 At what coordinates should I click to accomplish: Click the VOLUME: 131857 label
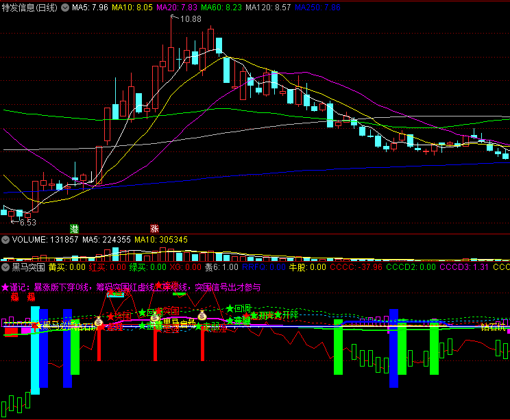point(45,240)
